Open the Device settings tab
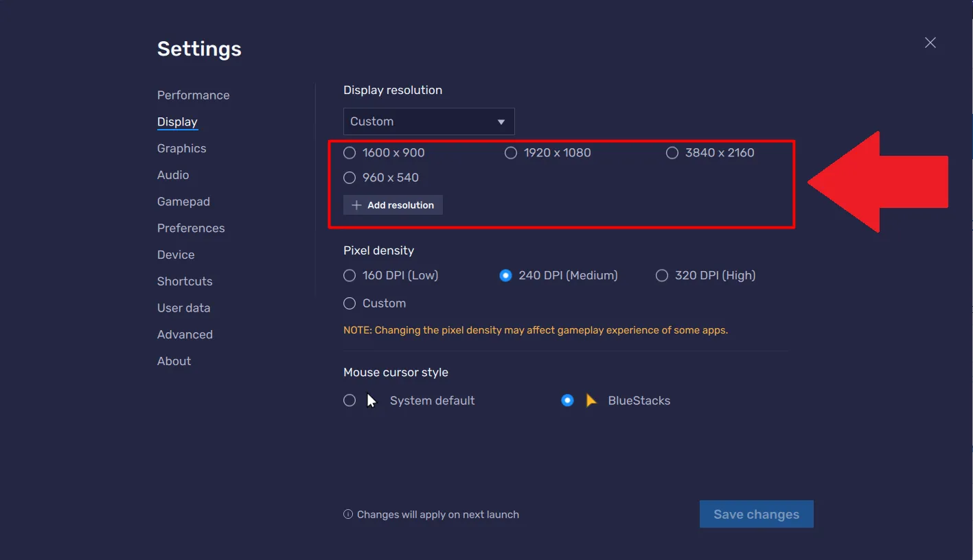 pyautogui.click(x=176, y=255)
